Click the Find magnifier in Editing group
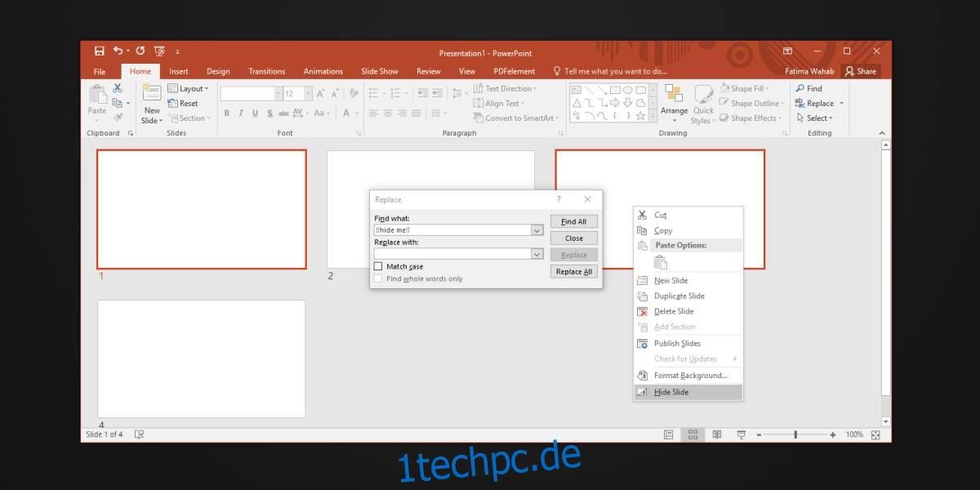 pos(800,88)
